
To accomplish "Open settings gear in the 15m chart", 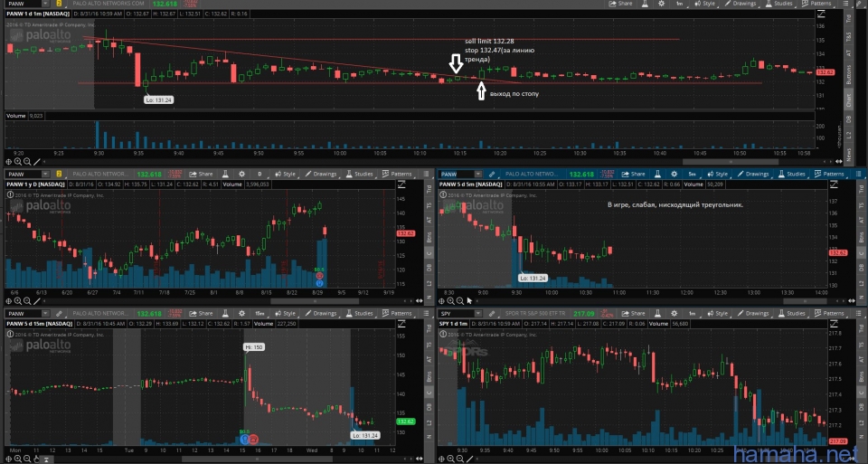I will click(x=242, y=313).
